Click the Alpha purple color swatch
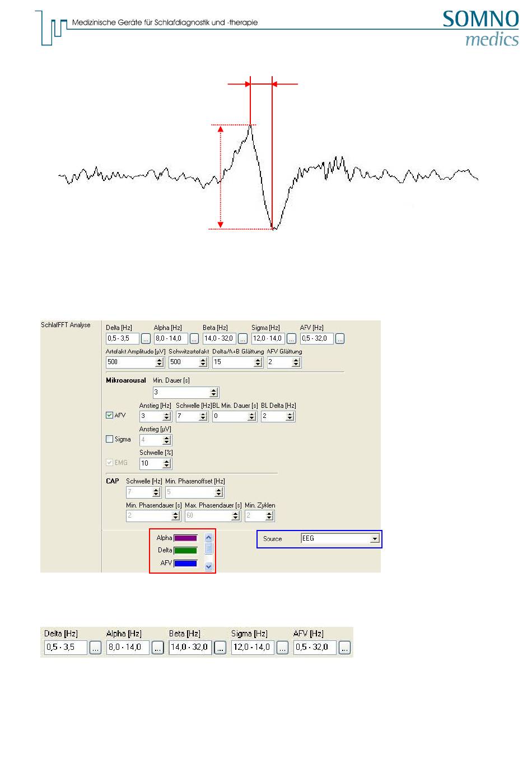 coord(185,538)
